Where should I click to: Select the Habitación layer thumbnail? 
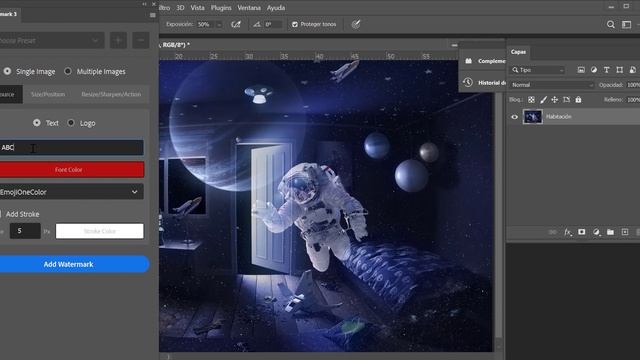pyautogui.click(x=533, y=117)
